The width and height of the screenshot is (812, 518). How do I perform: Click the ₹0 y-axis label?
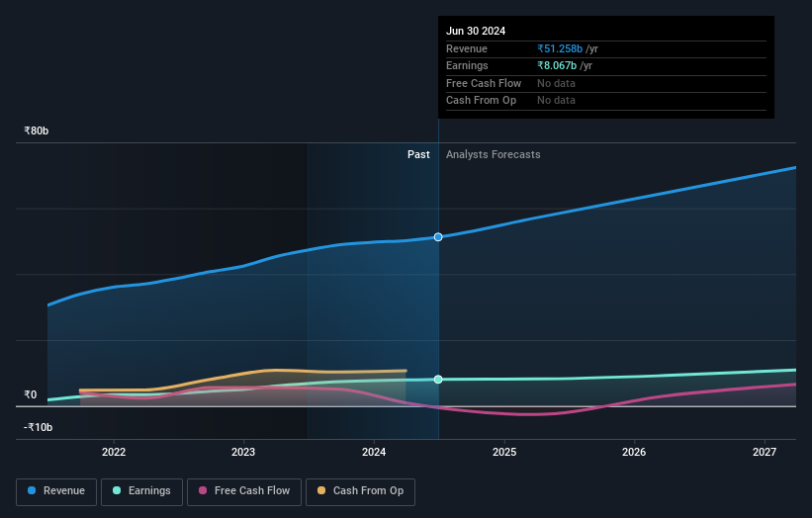point(31,394)
